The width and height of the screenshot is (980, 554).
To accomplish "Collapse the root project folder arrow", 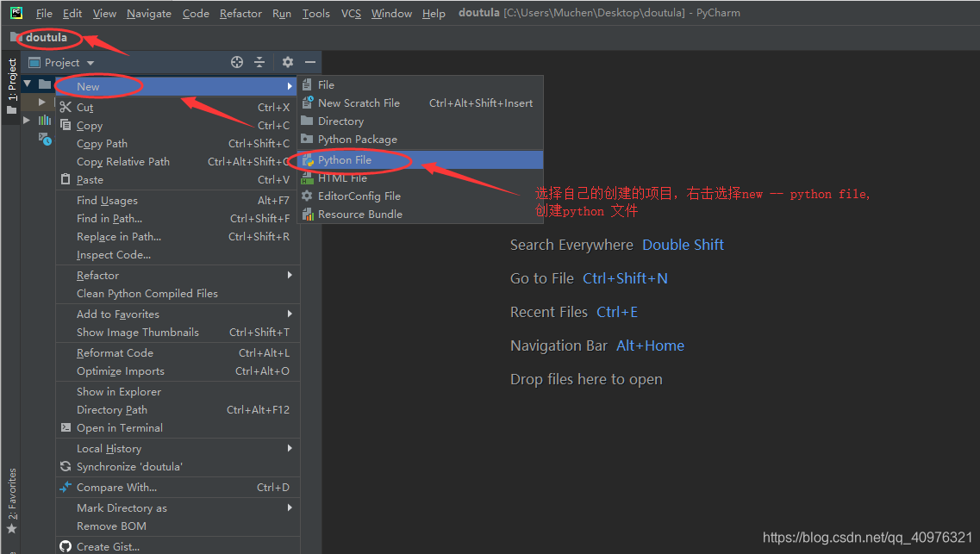I will [x=27, y=83].
